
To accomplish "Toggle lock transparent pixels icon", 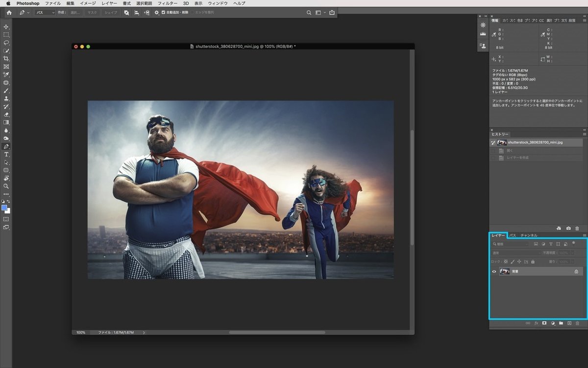I will tap(506, 262).
